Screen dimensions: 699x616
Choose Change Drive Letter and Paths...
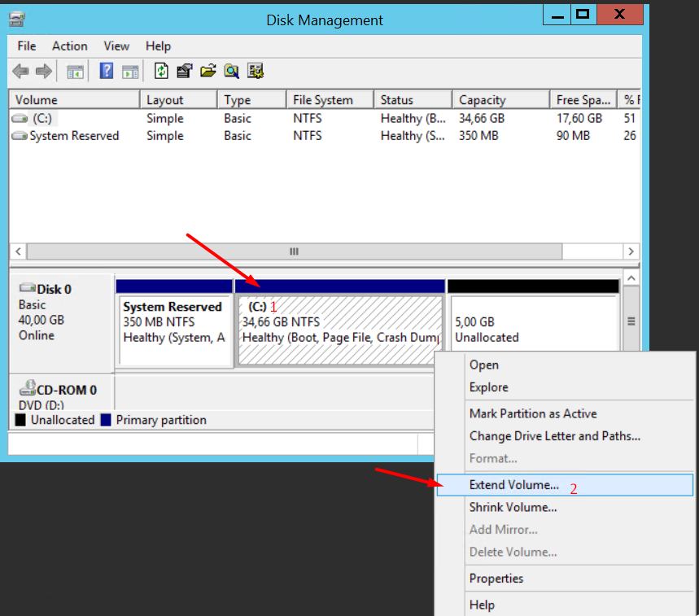tap(565, 436)
